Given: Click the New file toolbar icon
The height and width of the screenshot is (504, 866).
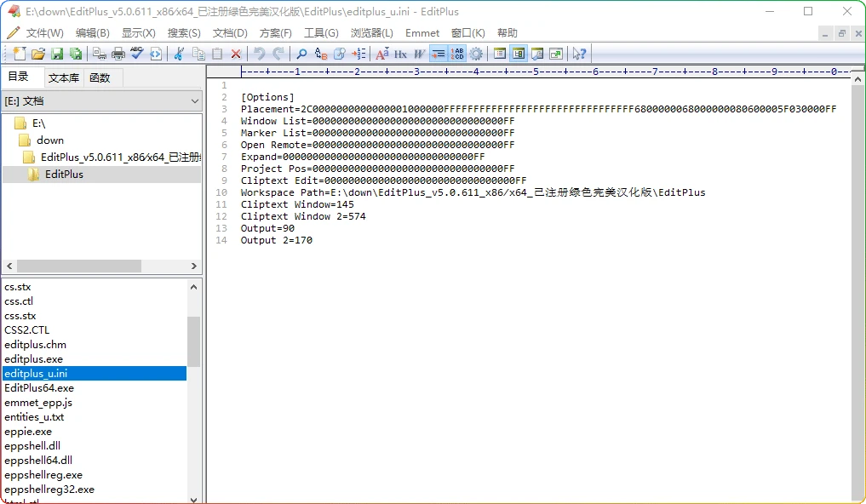Looking at the screenshot, I should (x=20, y=54).
